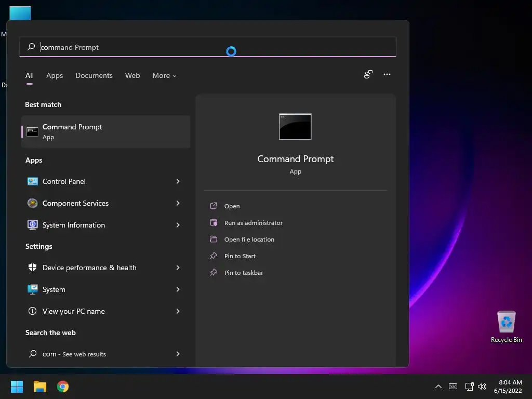Launch Google Chrome from the taskbar
532x399 pixels.
(63, 387)
